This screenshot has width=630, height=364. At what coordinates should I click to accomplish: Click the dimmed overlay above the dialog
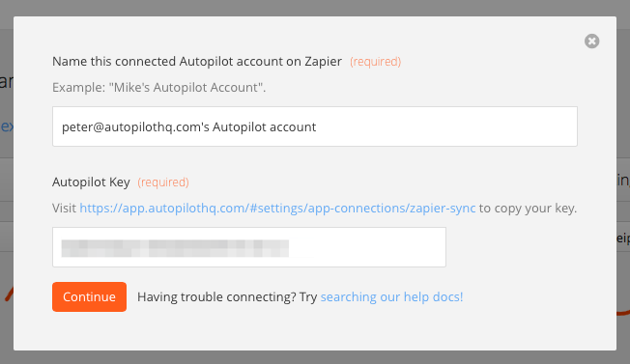[x=315, y=8]
